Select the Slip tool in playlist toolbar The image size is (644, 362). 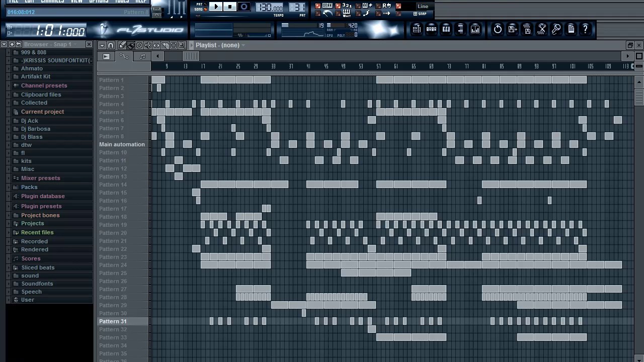pyautogui.click(x=156, y=45)
